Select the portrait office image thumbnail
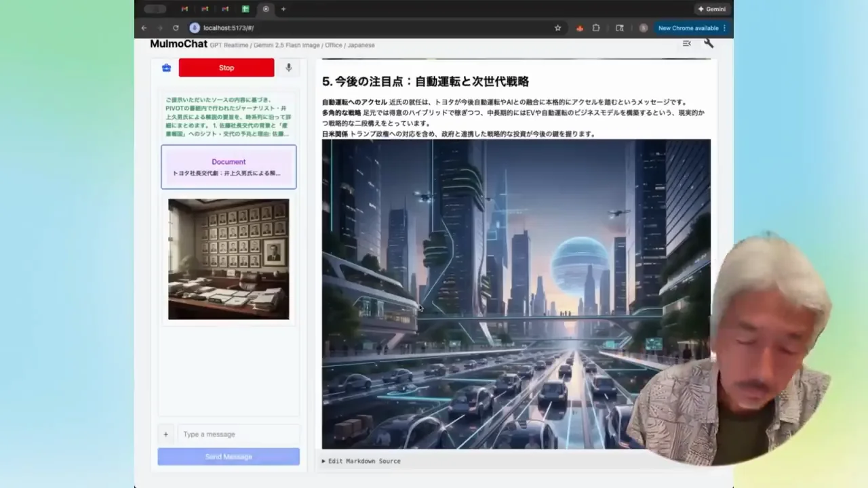 (x=229, y=259)
